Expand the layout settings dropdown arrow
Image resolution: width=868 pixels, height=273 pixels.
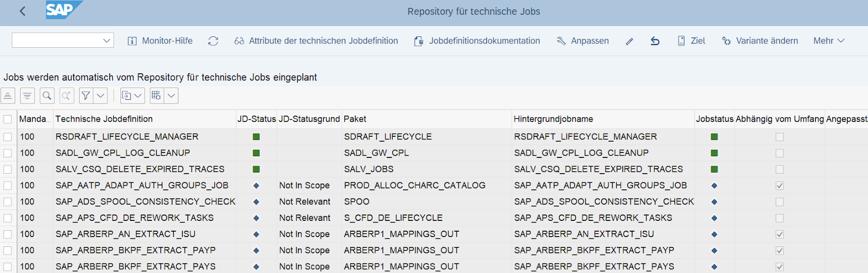171,96
